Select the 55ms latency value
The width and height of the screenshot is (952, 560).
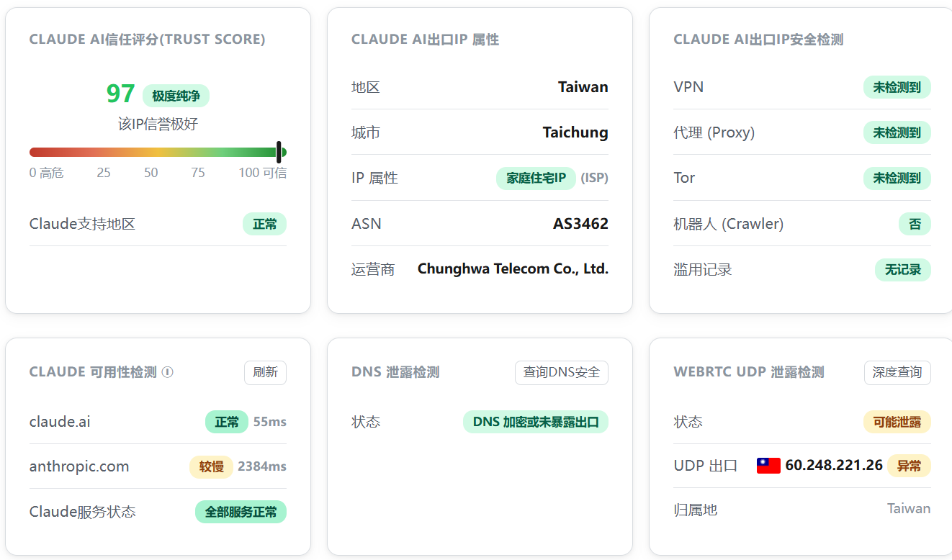click(x=270, y=421)
